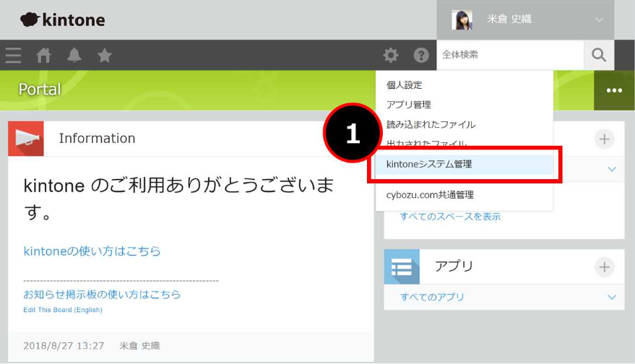The width and height of the screenshot is (635, 364).
Task: Open the favorites star icon
Action: pos(105,56)
